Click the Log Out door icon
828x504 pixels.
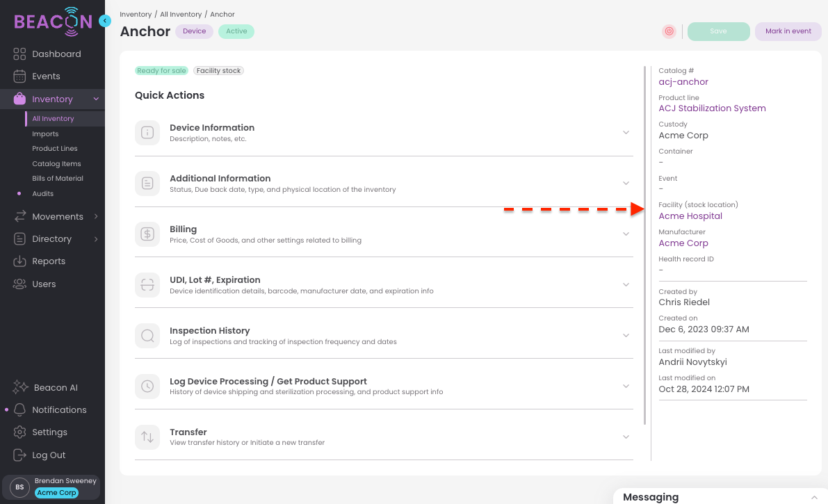19,455
